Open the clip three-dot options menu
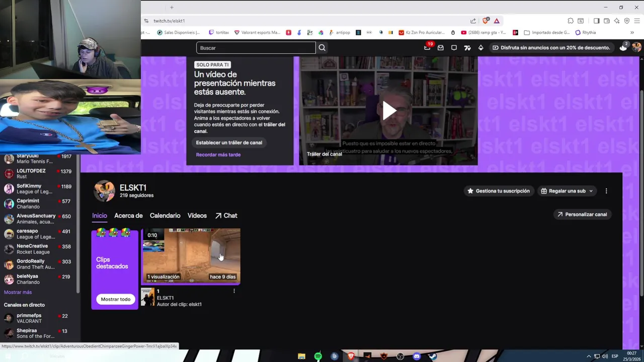The image size is (644, 362). [x=234, y=291]
